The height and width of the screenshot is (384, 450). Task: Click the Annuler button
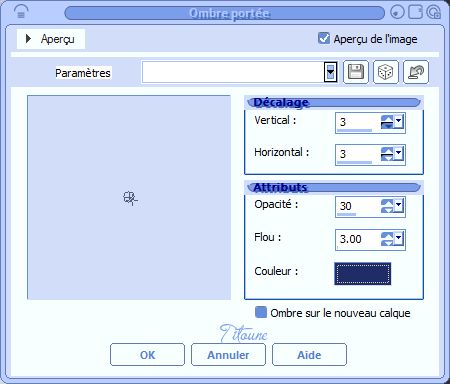pos(228,355)
